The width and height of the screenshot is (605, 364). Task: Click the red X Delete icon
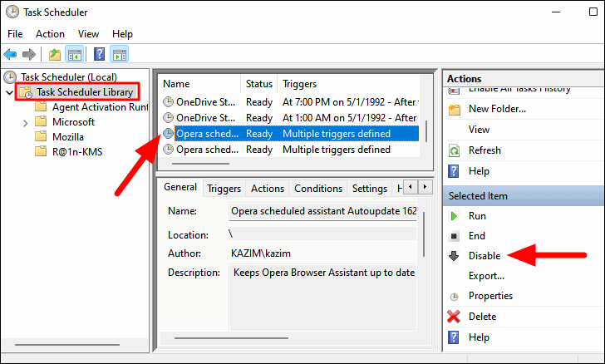[x=454, y=317]
